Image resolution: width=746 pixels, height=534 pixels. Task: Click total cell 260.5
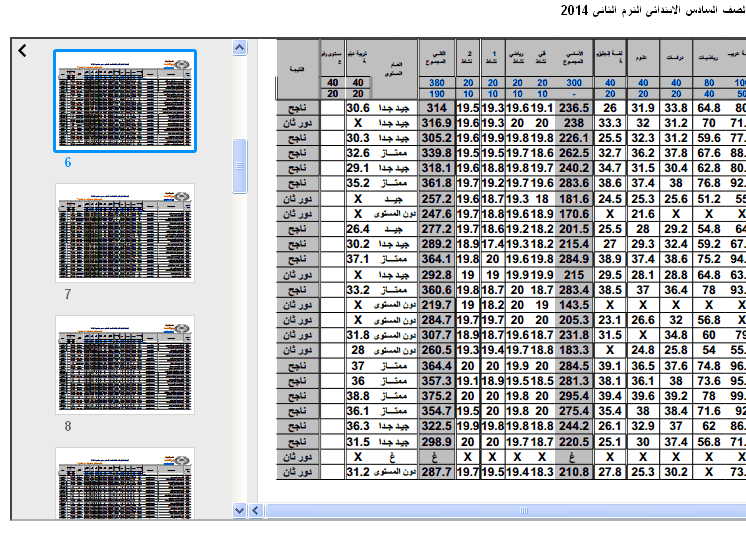tap(437, 350)
